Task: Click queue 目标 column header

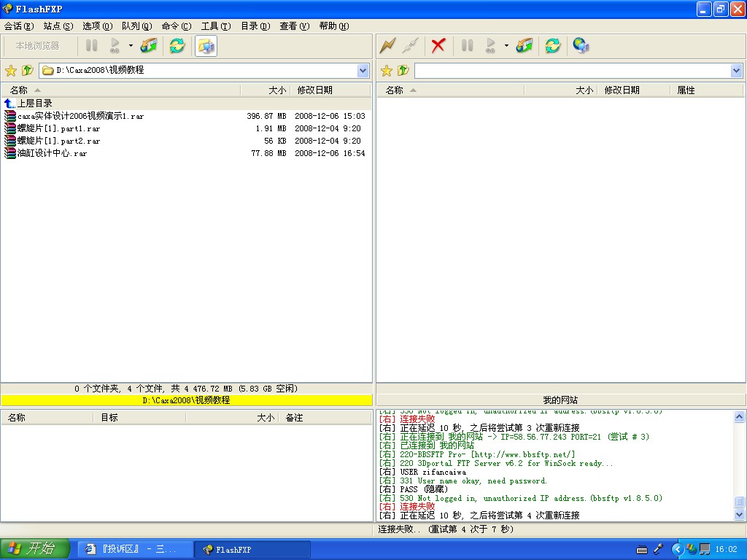Action: [139, 418]
